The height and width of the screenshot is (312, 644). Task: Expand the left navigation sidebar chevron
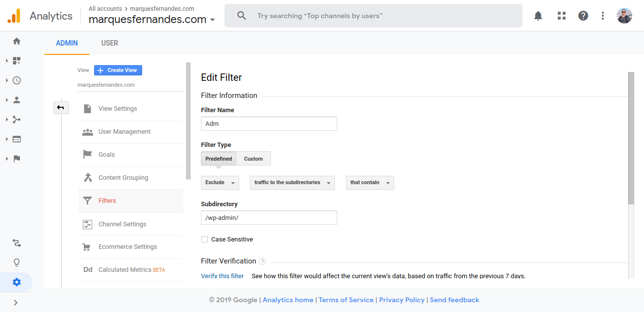(x=16, y=303)
